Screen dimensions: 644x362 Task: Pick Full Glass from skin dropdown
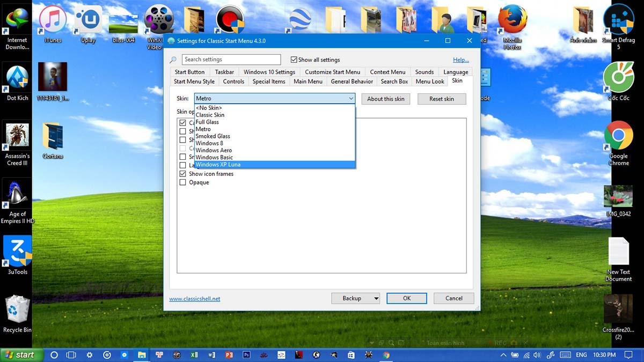[x=275, y=122]
